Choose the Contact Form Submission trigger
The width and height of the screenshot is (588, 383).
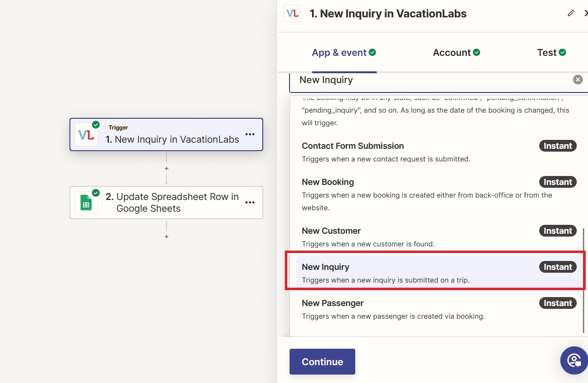(x=352, y=146)
